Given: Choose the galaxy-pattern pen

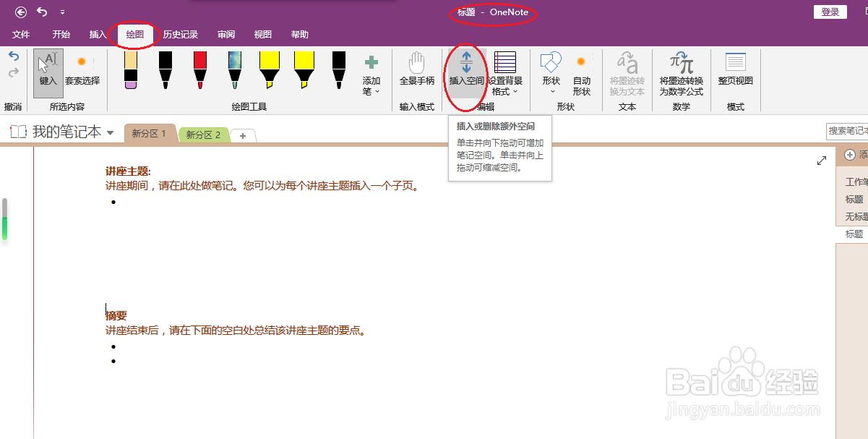Looking at the screenshot, I should [235, 70].
